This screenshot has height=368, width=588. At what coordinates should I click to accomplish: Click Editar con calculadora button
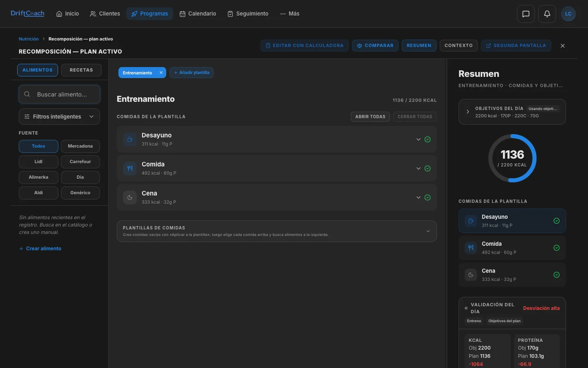305,46
